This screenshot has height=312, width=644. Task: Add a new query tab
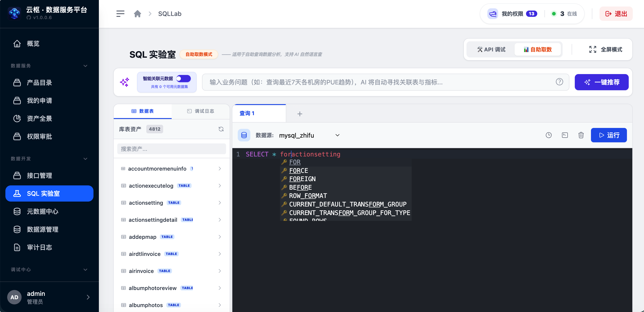coord(300,114)
